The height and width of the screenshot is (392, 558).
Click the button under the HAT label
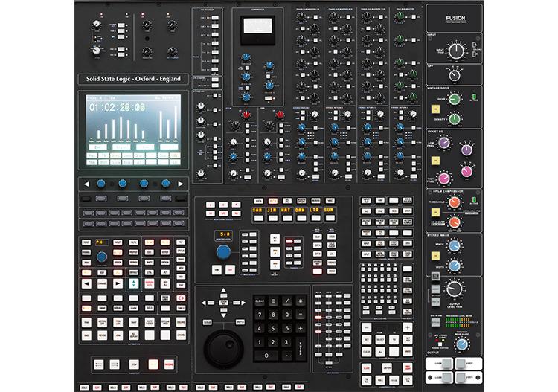tap(287, 218)
